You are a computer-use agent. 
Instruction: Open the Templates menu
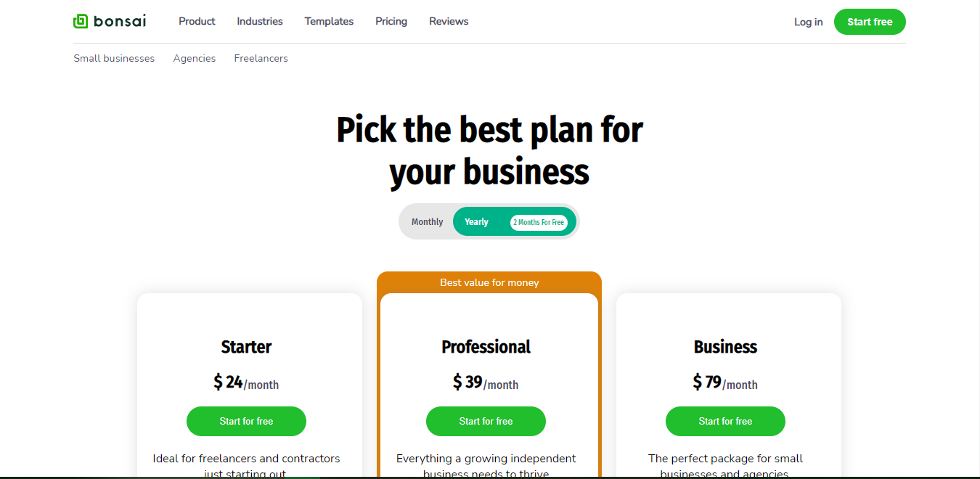coord(329,21)
